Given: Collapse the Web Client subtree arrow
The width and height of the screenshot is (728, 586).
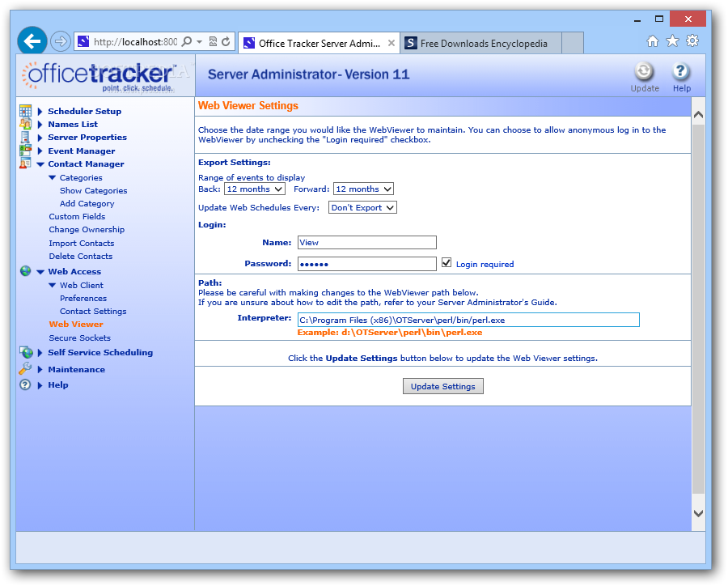Looking at the screenshot, I should coord(52,286).
